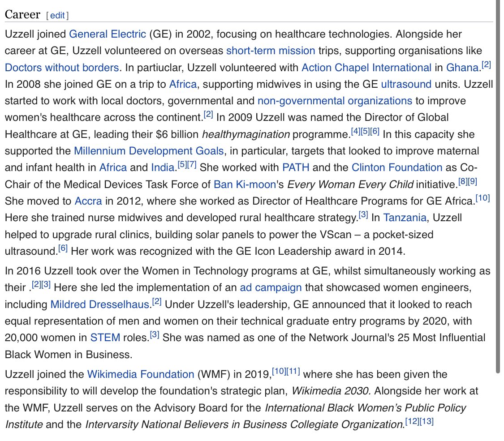Follow the Clinton Foundation link
This screenshot has height=441, width=504.
[x=397, y=167]
